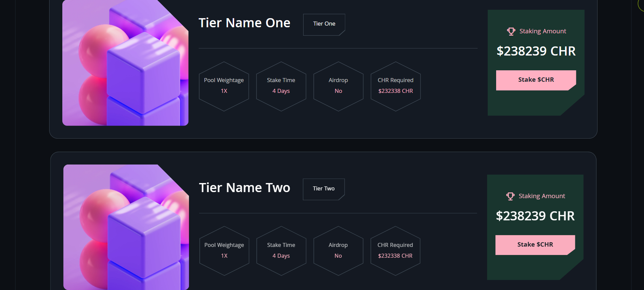
Task: Click Pool Weightage hexagon in Tier Two
Action: pyautogui.click(x=224, y=251)
